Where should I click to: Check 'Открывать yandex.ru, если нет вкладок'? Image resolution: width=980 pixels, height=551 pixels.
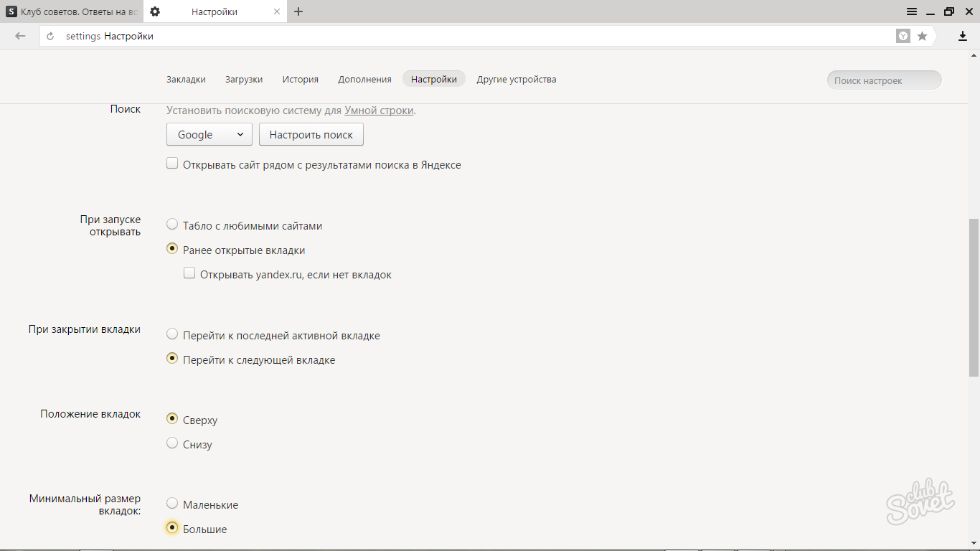coord(189,273)
